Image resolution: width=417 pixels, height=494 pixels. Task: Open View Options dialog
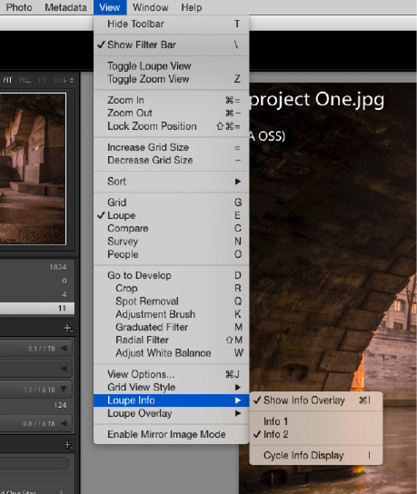pos(171,374)
